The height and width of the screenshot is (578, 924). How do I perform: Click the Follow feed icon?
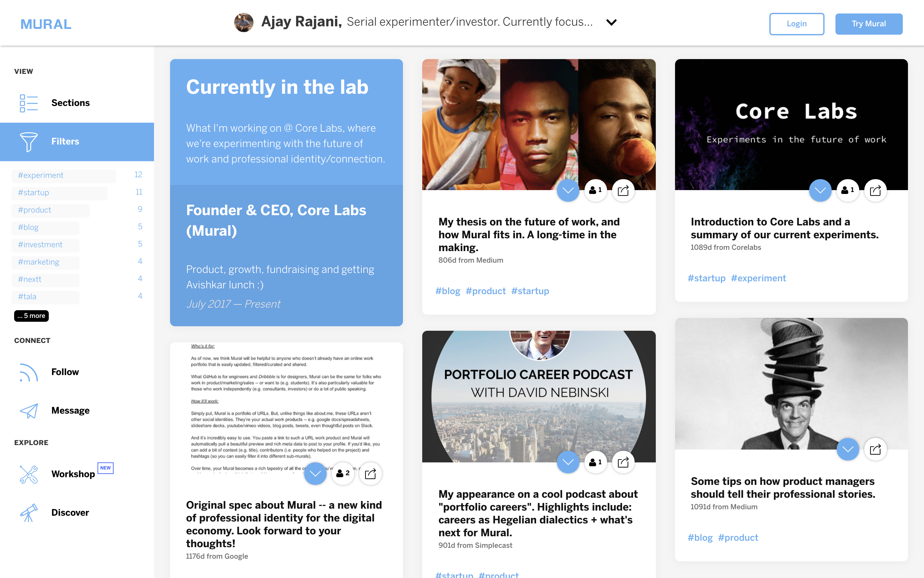29,372
